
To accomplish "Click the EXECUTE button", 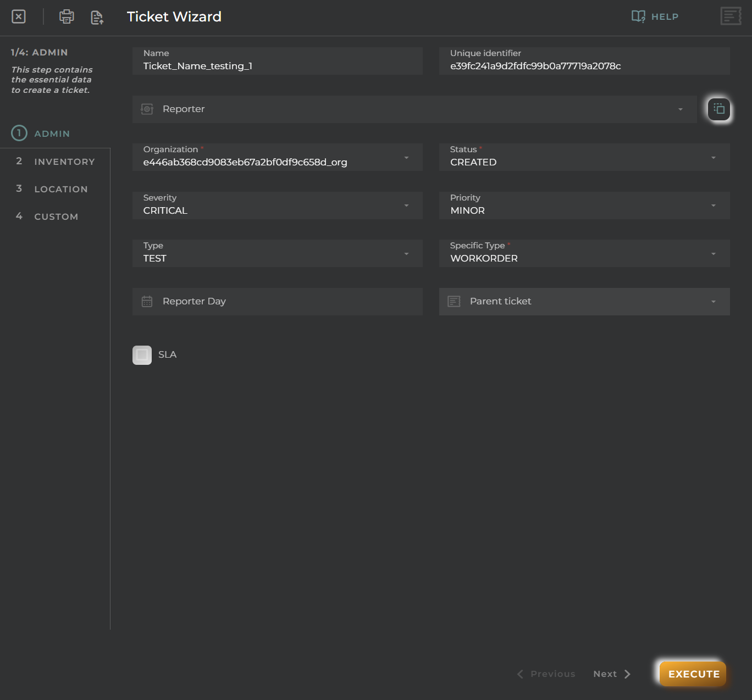I will point(693,674).
